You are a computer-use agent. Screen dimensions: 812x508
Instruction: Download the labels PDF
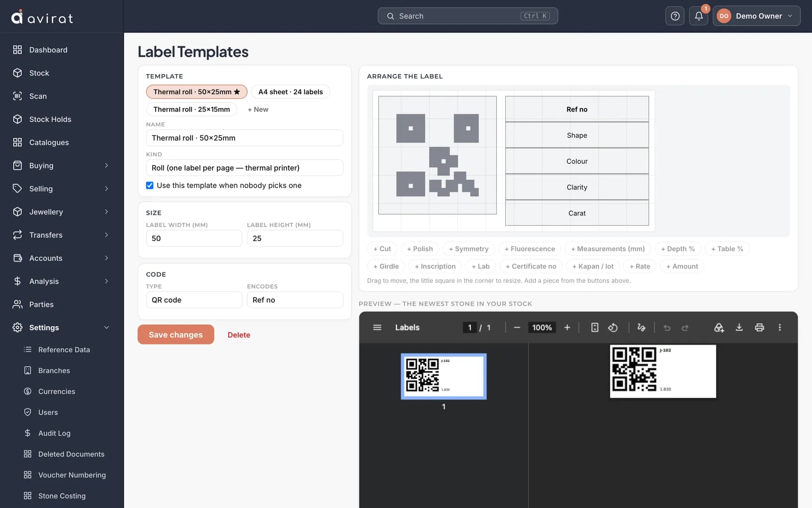click(739, 327)
